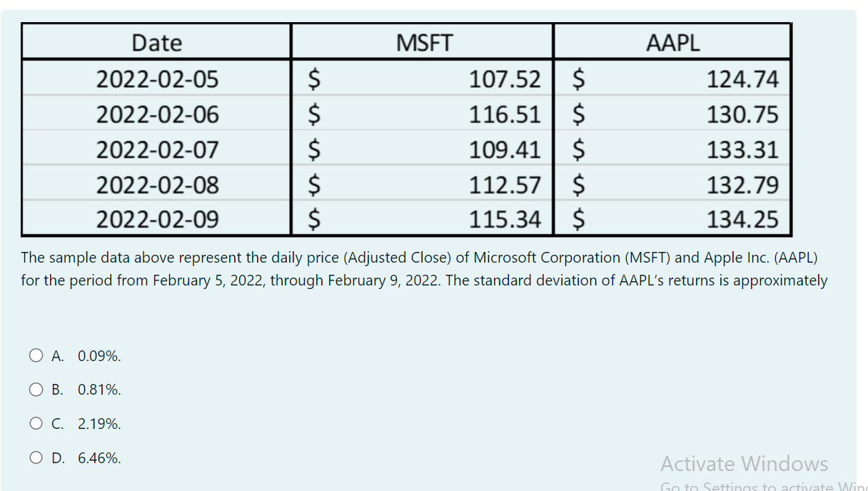Image resolution: width=868 pixels, height=491 pixels.
Task: Select radio button C for 2.19%
Action: (36, 422)
